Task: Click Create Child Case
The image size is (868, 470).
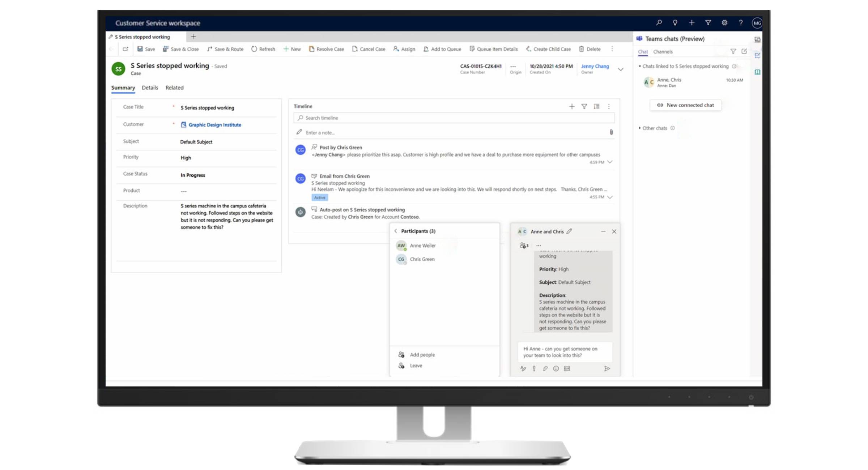Action: tap(548, 49)
